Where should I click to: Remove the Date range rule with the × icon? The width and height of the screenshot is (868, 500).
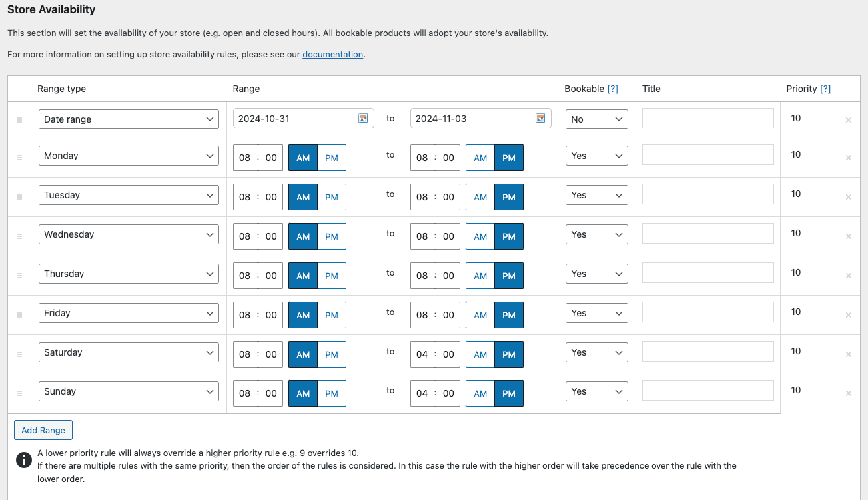pos(849,119)
